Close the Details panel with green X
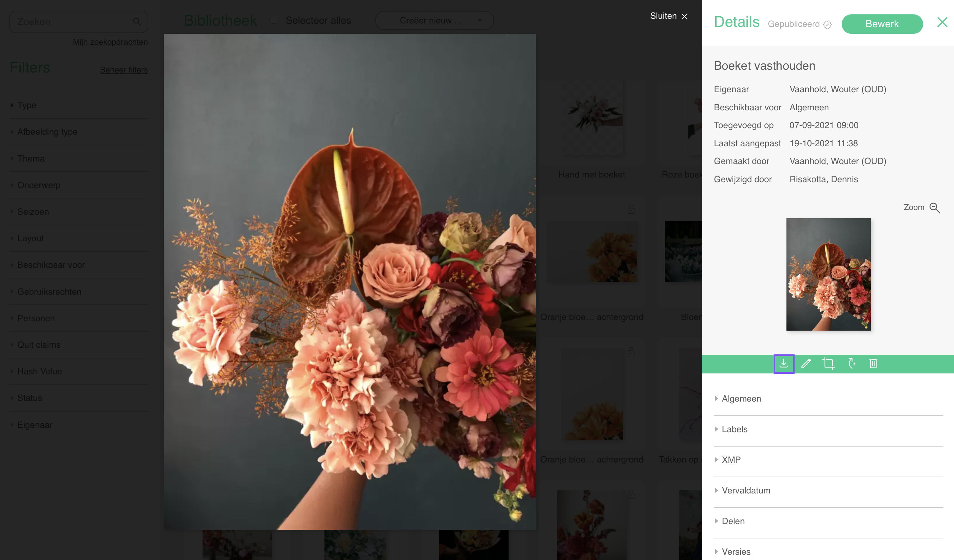 pos(942,22)
